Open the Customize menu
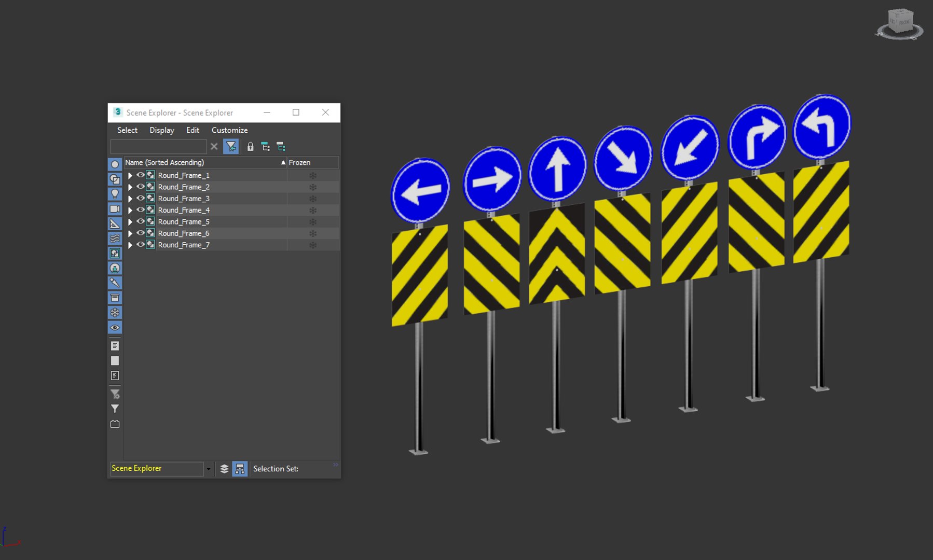Image resolution: width=933 pixels, height=560 pixels. [229, 130]
